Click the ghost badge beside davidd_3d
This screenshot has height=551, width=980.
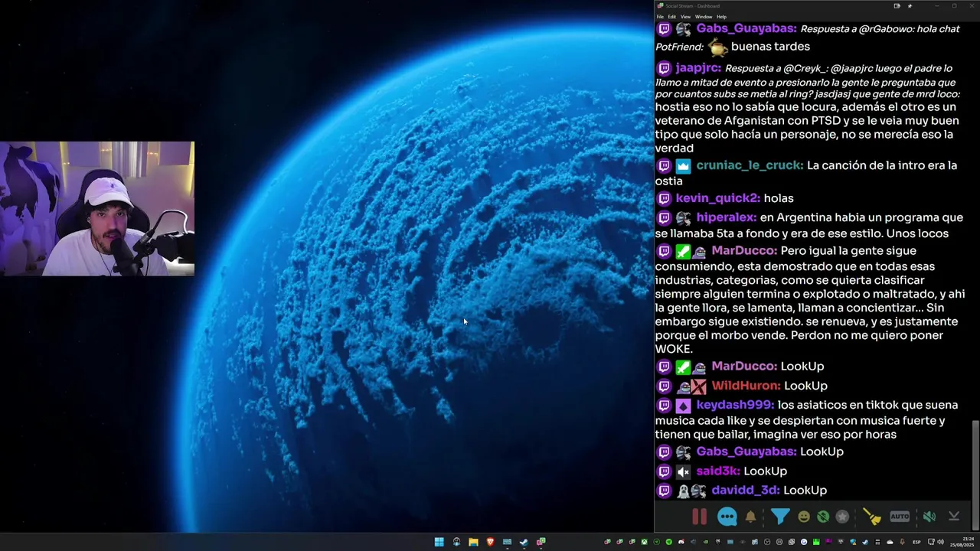click(x=683, y=491)
